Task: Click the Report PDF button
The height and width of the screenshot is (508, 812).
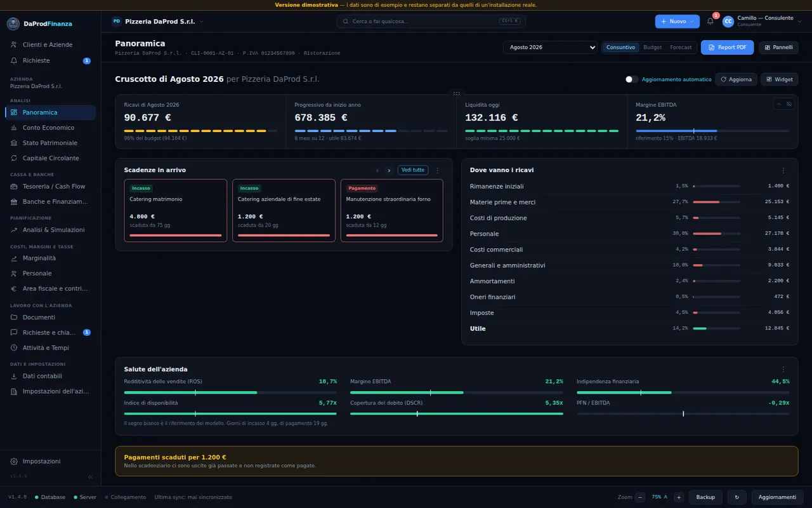Action: (x=728, y=47)
